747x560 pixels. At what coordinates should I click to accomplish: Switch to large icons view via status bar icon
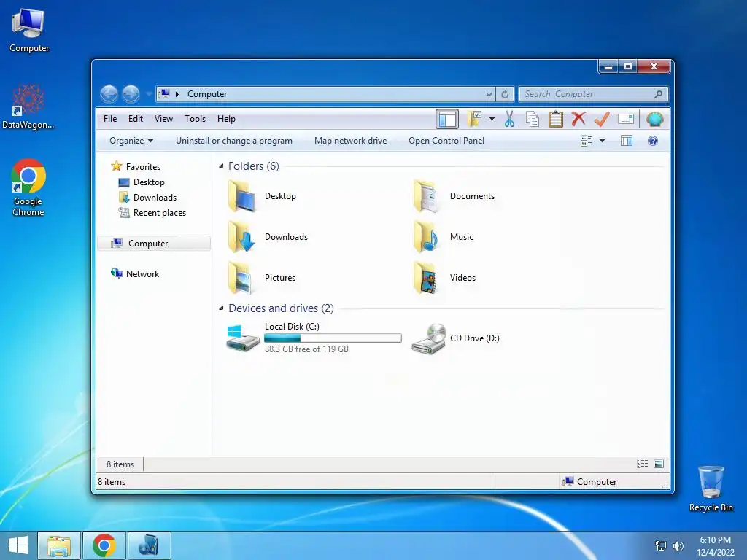659,464
